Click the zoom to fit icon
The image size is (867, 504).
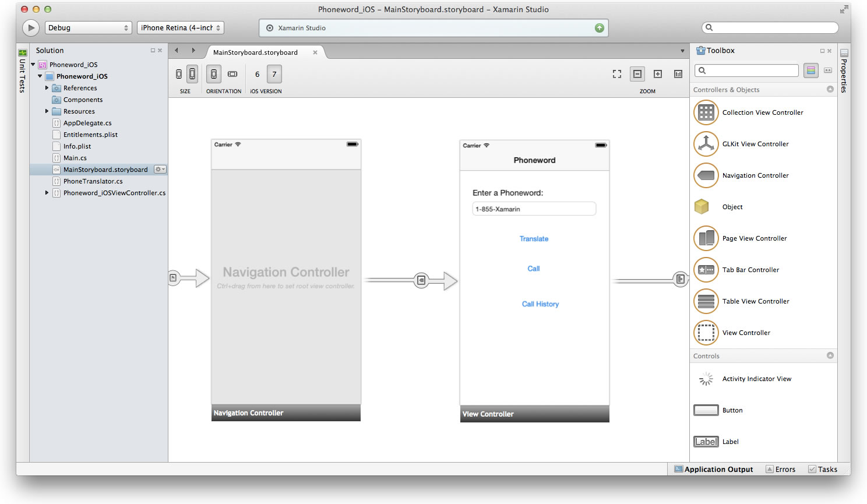click(x=617, y=74)
